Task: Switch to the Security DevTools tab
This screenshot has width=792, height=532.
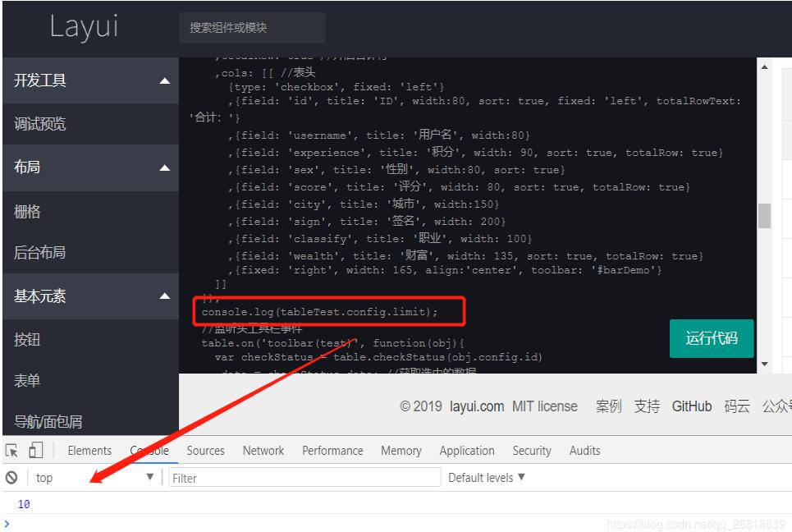Action: 531,451
